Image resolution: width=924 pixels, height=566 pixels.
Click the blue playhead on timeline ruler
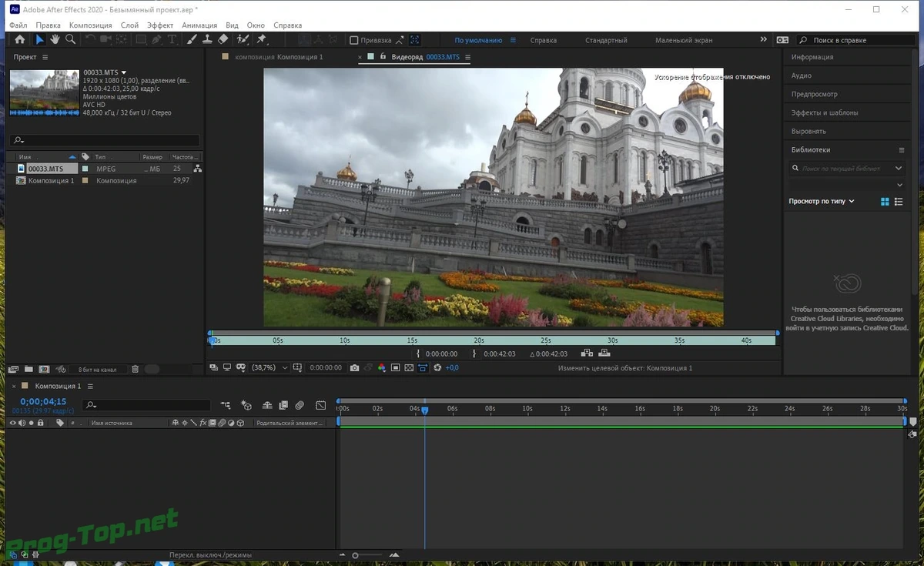coord(424,410)
